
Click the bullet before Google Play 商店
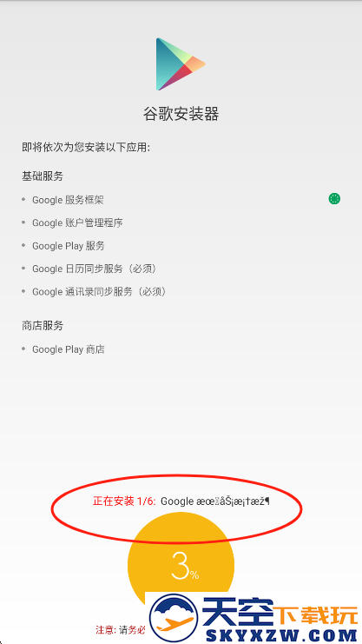coord(23,349)
